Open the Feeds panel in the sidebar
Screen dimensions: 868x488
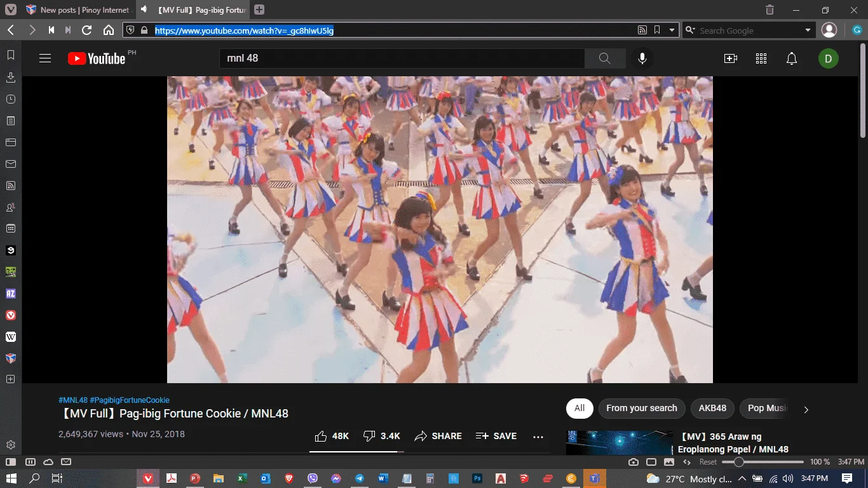tap(11, 186)
